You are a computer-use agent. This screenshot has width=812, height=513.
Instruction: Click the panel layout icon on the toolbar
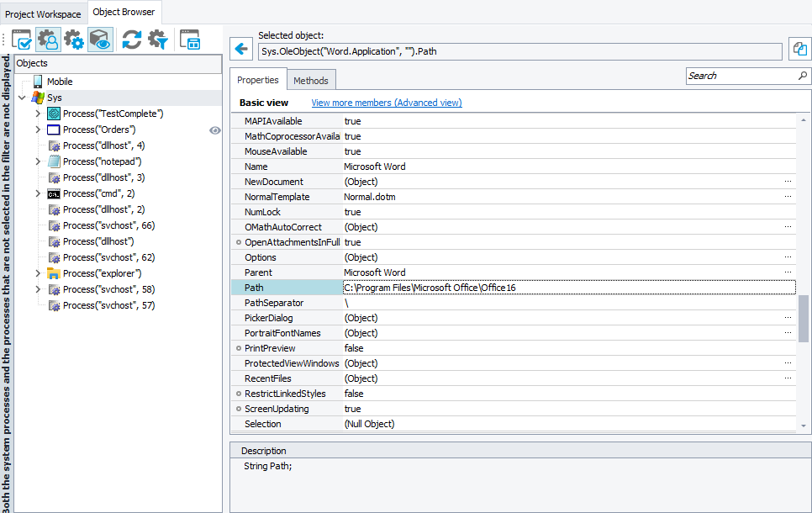pyautogui.click(x=189, y=40)
